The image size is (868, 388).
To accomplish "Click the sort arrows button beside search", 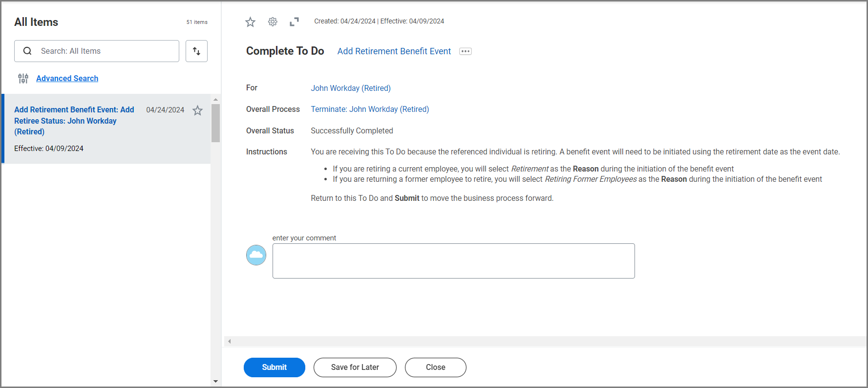I will pos(196,51).
